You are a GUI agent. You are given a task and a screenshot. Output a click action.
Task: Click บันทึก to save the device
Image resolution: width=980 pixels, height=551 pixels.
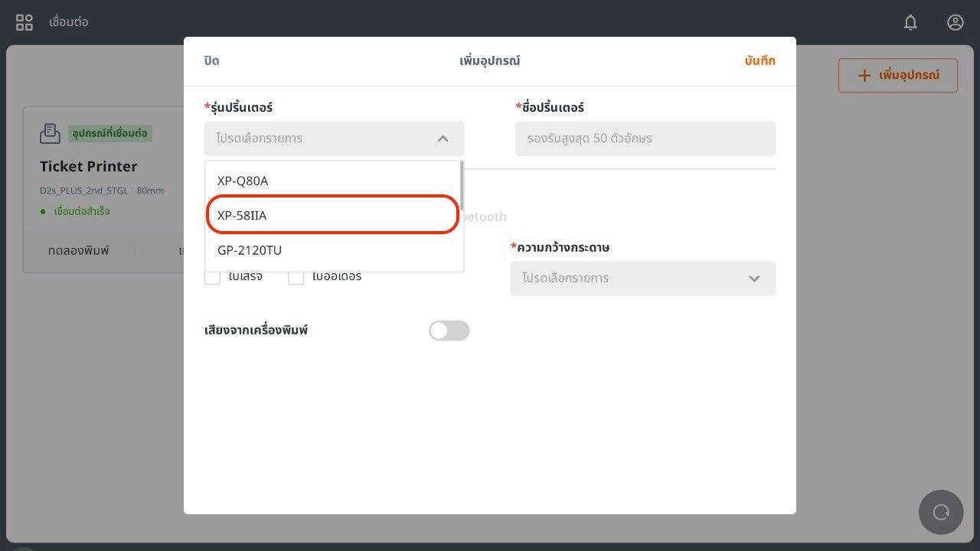(x=759, y=60)
